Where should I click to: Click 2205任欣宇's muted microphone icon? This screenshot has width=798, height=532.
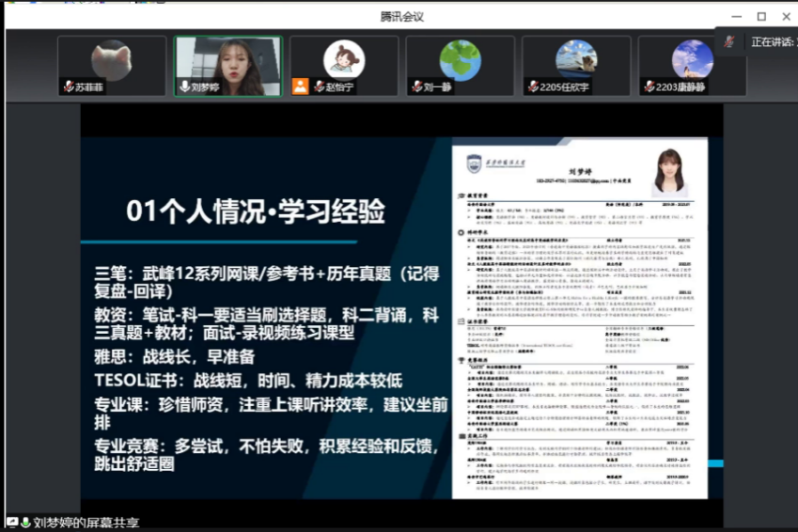532,86
